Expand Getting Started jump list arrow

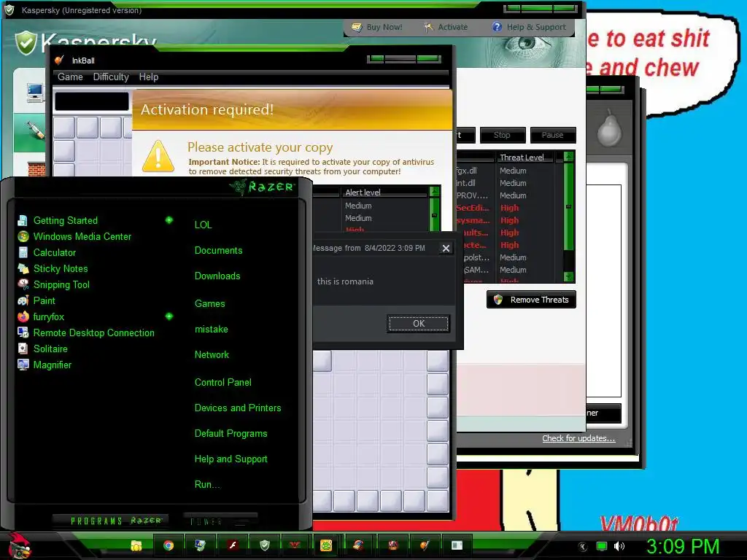coord(169,220)
